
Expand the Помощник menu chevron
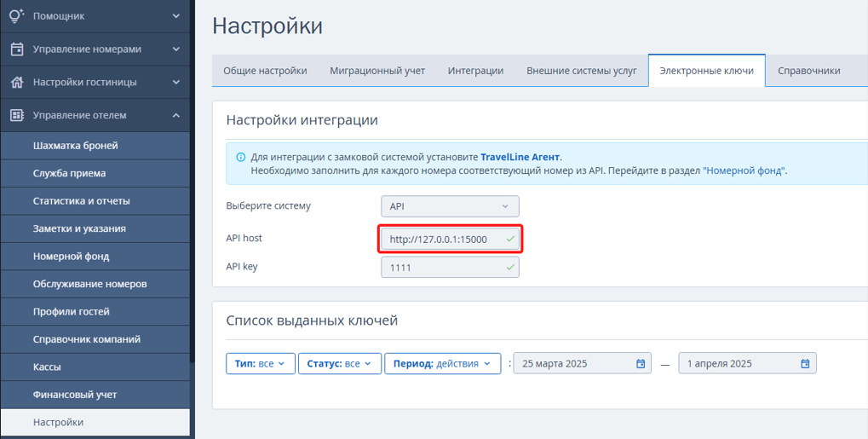176,16
